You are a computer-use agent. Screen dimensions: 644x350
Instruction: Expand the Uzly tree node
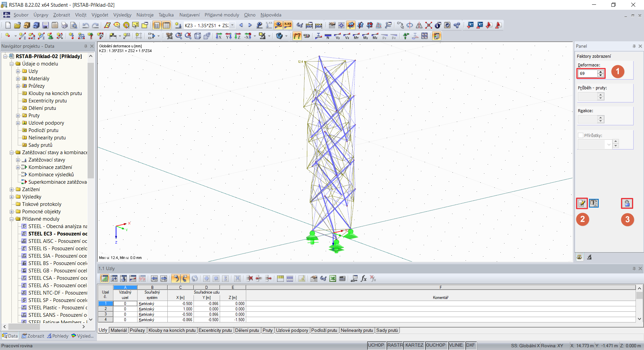coord(18,71)
